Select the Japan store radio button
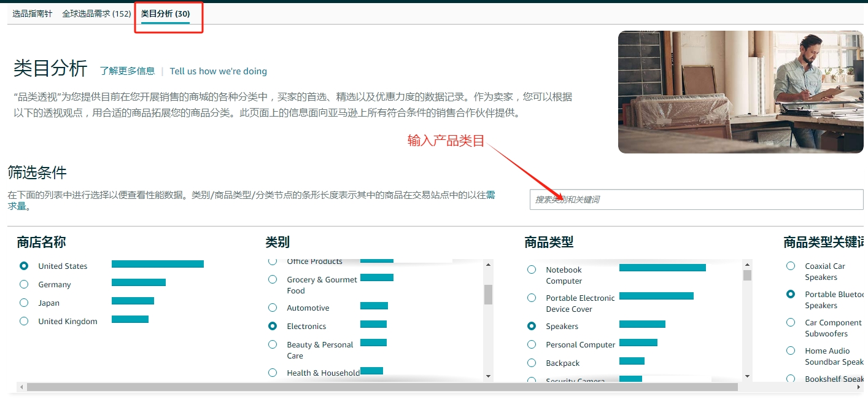 [x=24, y=303]
